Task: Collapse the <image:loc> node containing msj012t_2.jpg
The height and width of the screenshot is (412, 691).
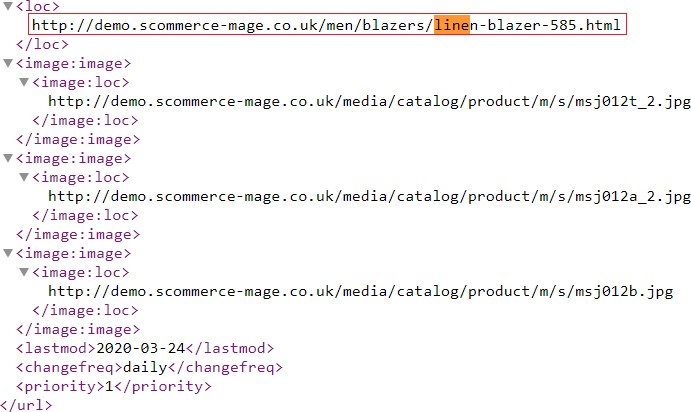Action: (24, 82)
